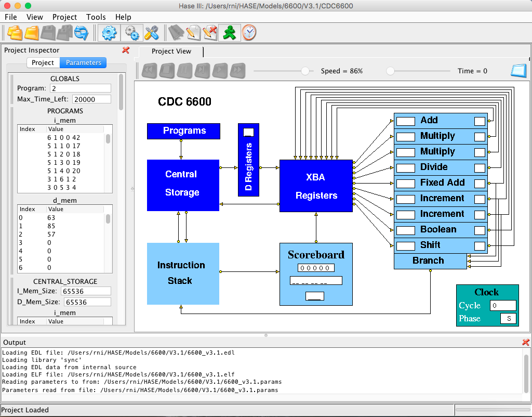532x417 pixels.
Task: Click the grayed-out single floppy save icon
Action: click(48, 33)
